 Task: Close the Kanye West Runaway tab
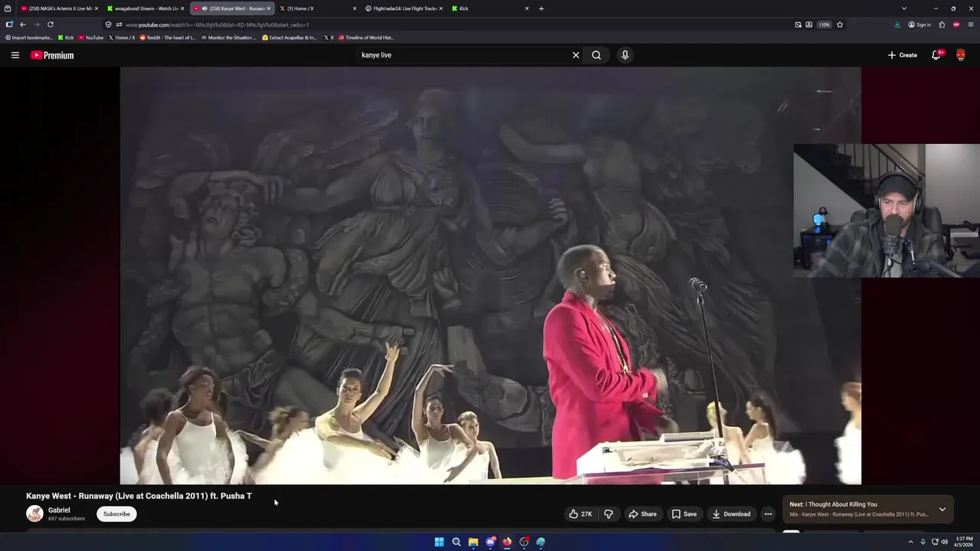(x=269, y=8)
